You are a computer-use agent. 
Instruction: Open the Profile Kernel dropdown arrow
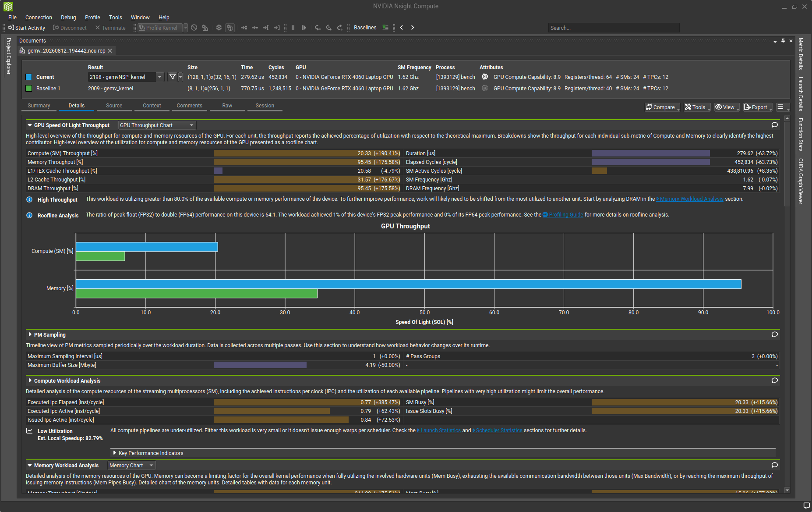coord(186,28)
